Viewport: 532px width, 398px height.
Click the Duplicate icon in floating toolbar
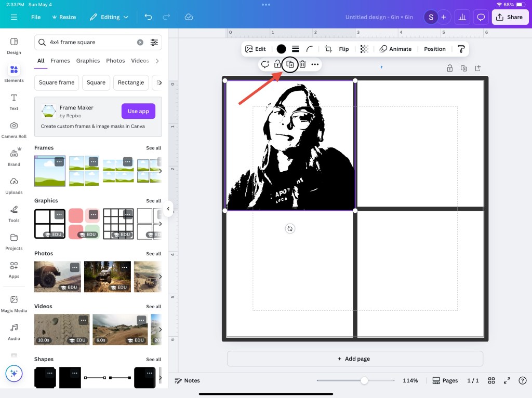click(290, 64)
